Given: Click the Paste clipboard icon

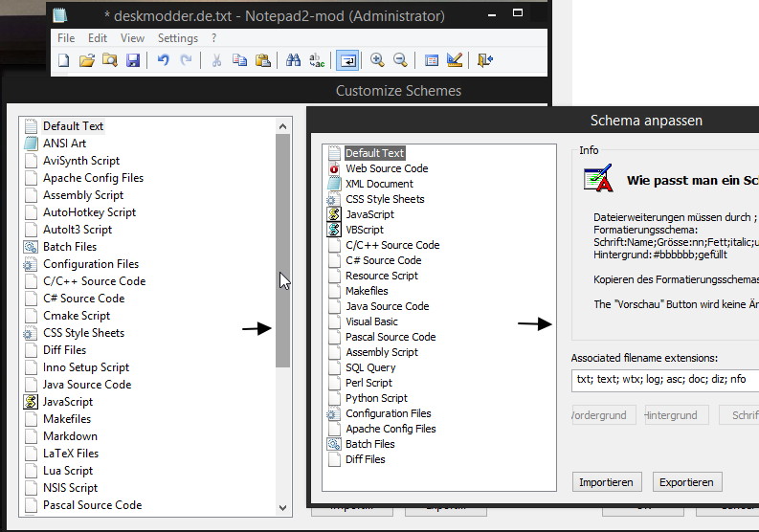Looking at the screenshot, I should click(x=262, y=60).
